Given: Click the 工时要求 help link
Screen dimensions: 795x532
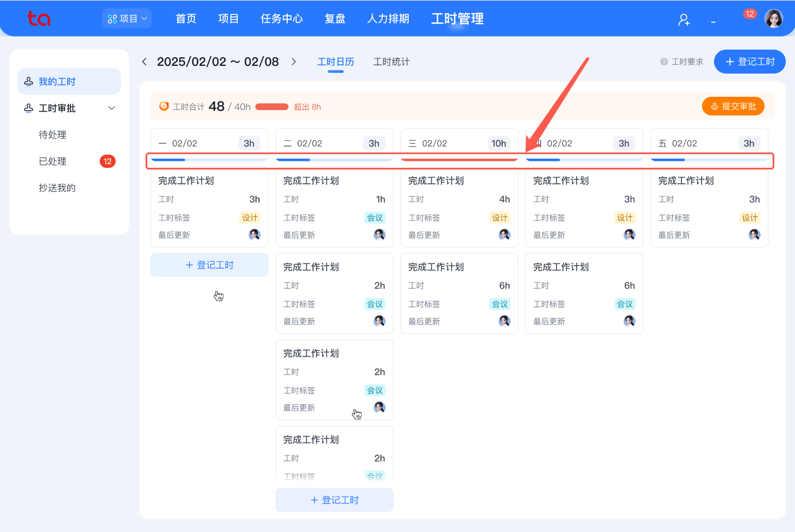Looking at the screenshot, I should 682,62.
